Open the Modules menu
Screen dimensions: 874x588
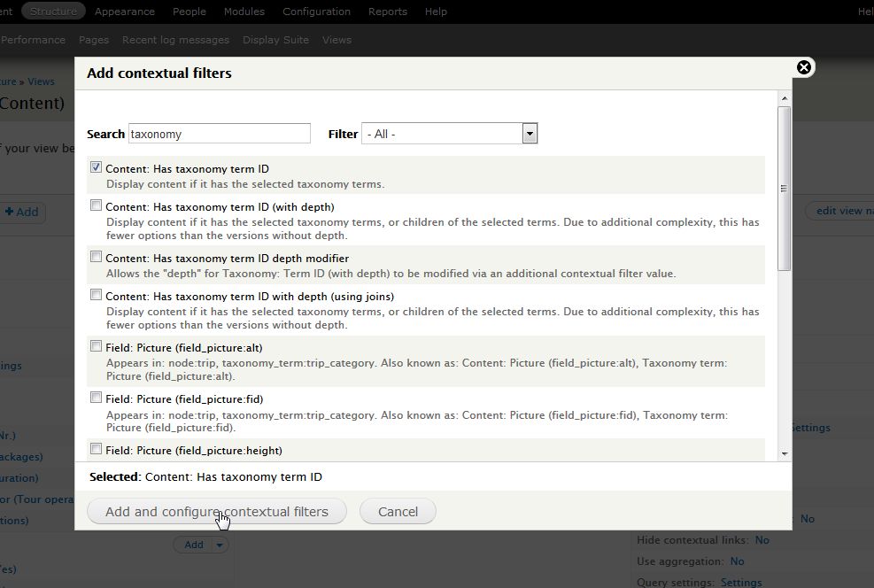pyautogui.click(x=244, y=12)
